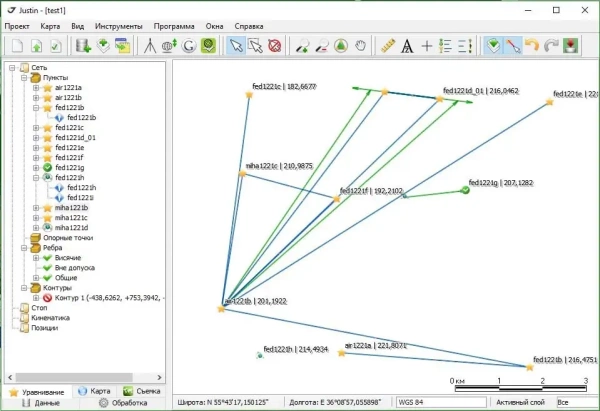Viewport: 600px width, 411px height.
Task: Switch to the bottom Карта tab
Action: (x=94, y=391)
